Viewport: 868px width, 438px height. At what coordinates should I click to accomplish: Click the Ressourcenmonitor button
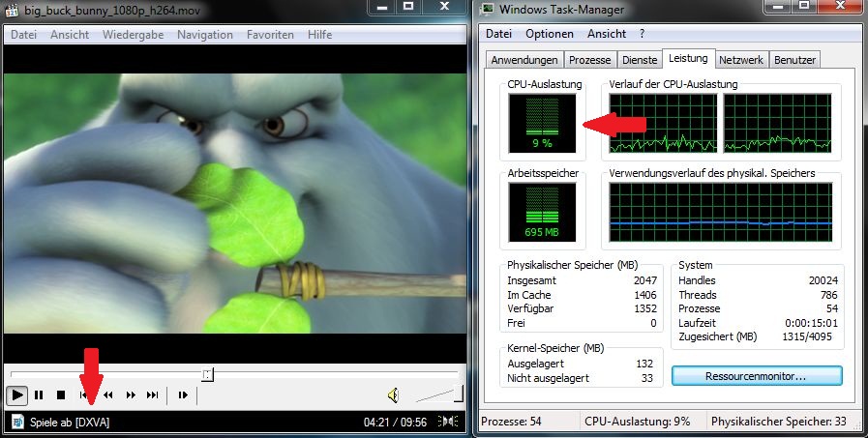pos(756,377)
